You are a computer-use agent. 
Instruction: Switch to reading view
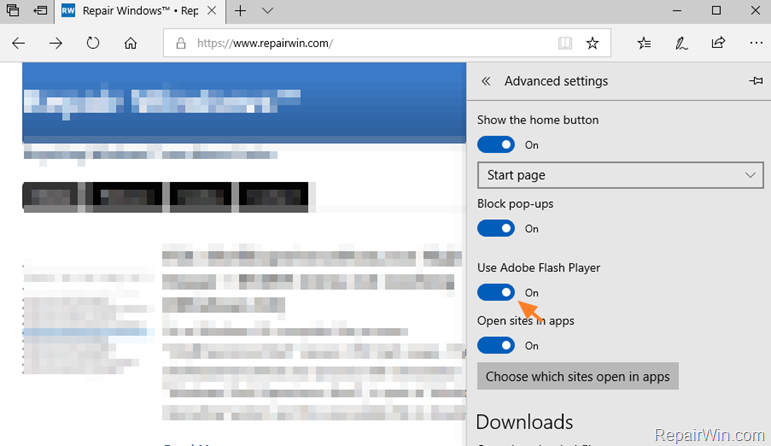pos(564,43)
